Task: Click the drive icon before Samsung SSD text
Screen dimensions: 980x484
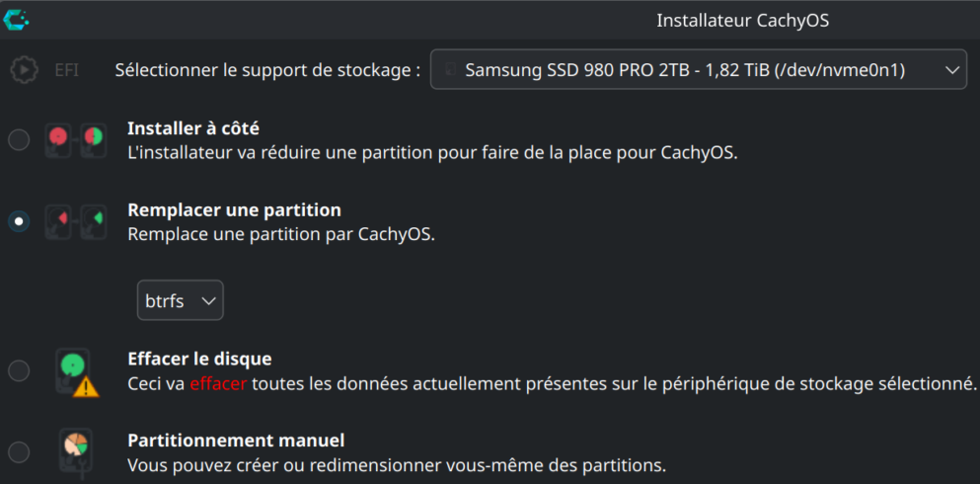Action: click(450, 70)
